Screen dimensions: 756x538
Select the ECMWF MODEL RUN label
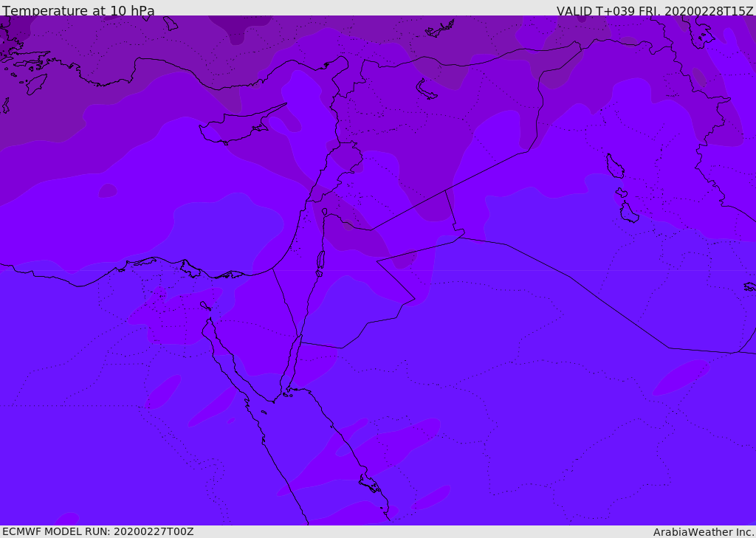(x=97, y=531)
